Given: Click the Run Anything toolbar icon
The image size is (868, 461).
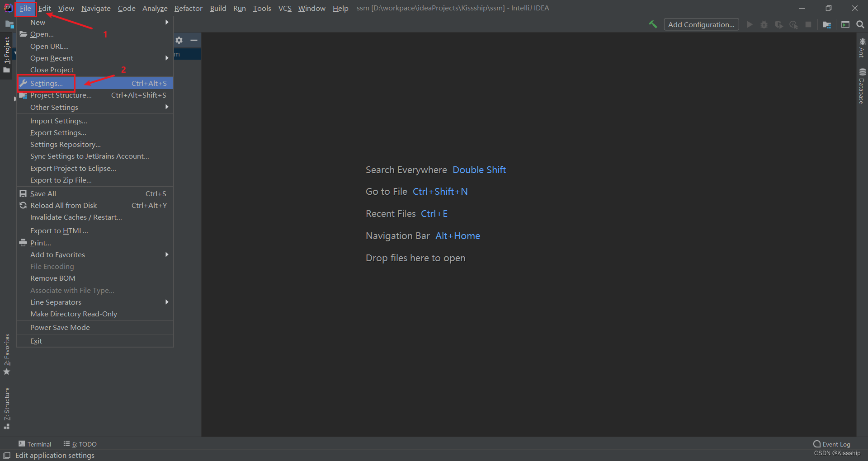Looking at the screenshot, I should (x=845, y=24).
